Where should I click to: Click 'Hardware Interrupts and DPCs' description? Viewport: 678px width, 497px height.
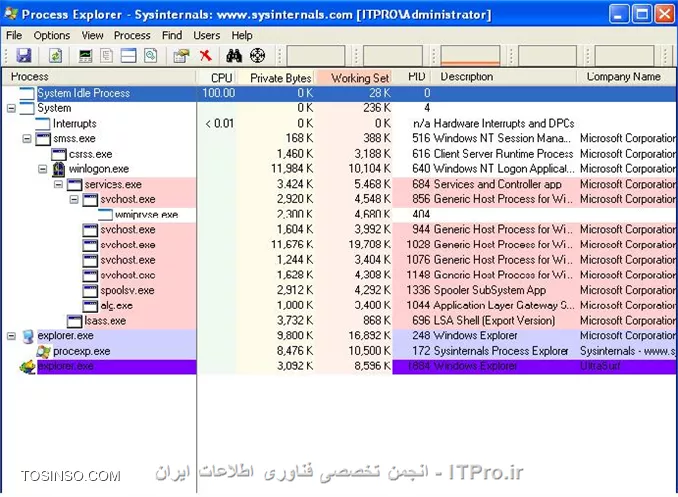tap(504, 124)
